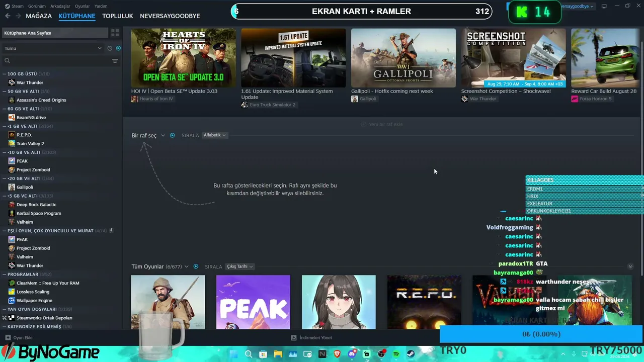Select the Assassin's Creed Origins game icon
Screen dimensions: 644x362
tap(12, 100)
